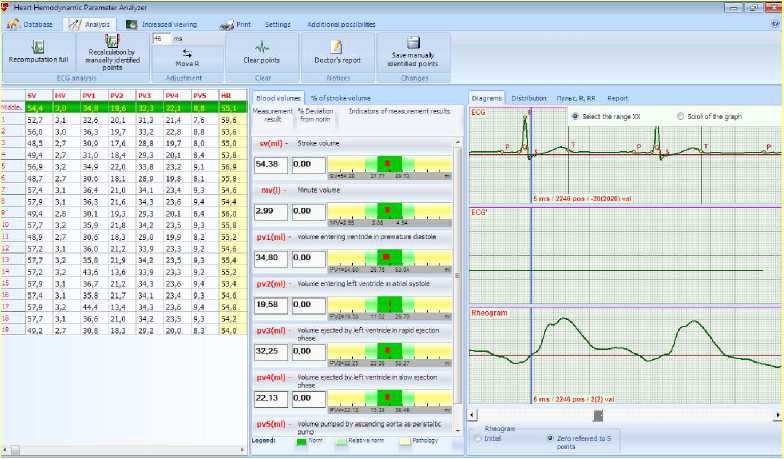Open the Settings menu
The image size is (784, 459).
pos(278,23)
